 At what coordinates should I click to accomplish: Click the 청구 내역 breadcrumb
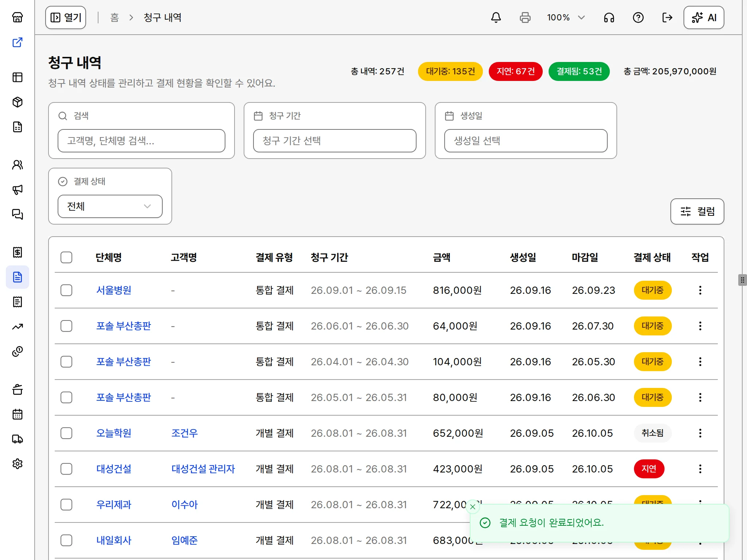(163, 17)
